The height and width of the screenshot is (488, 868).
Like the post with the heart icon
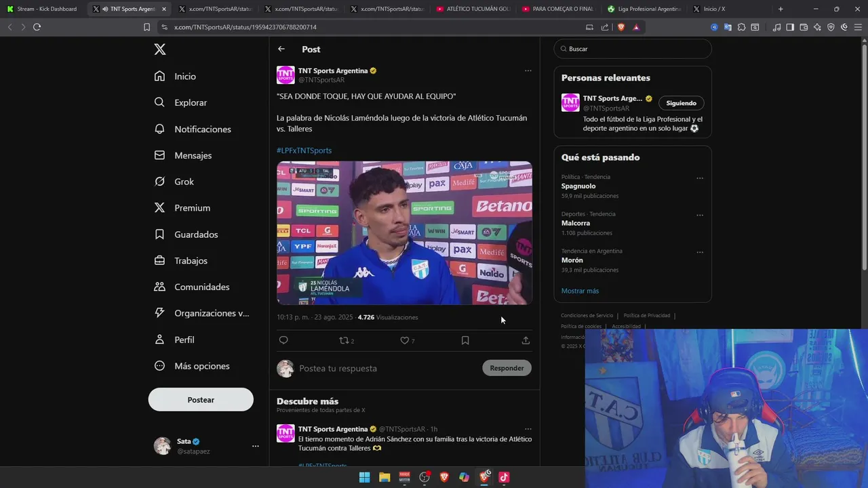[x=407, y=340]
